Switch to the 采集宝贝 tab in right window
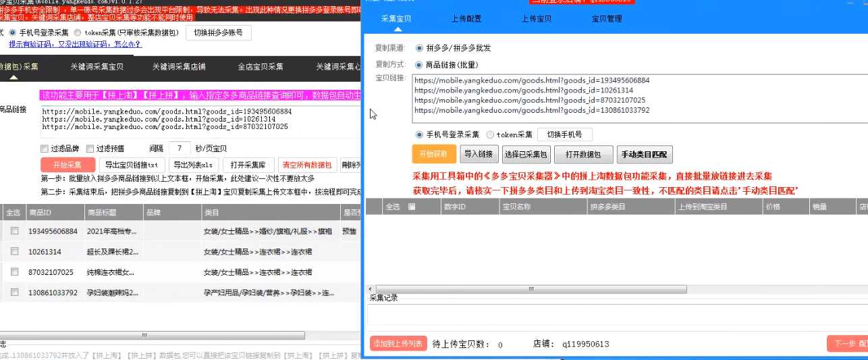The image size is (868, 360). (x=398, y=19)
